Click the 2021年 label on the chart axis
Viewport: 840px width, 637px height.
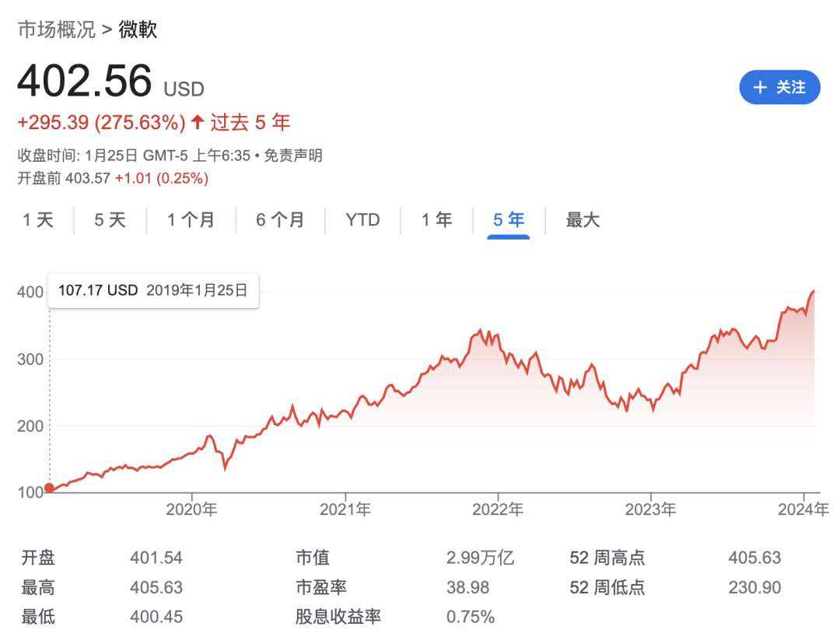[345, 509]
